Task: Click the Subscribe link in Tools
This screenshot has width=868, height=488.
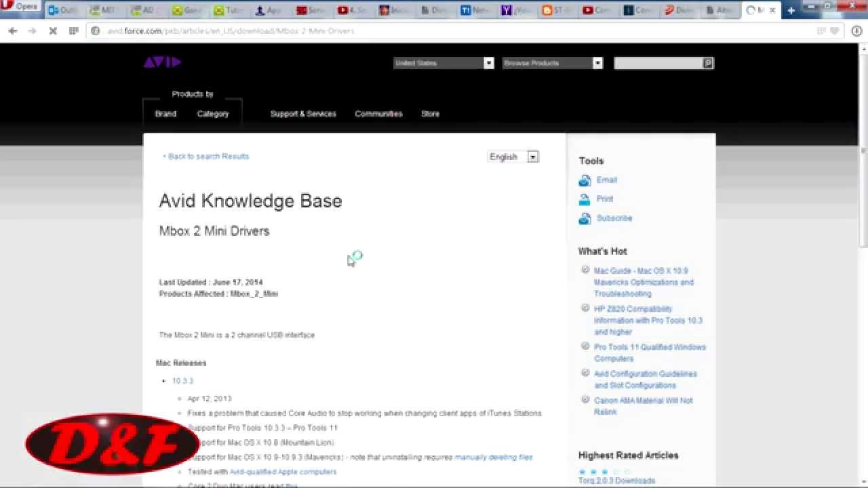Action: pyautogui.click(x=614, y=218)
